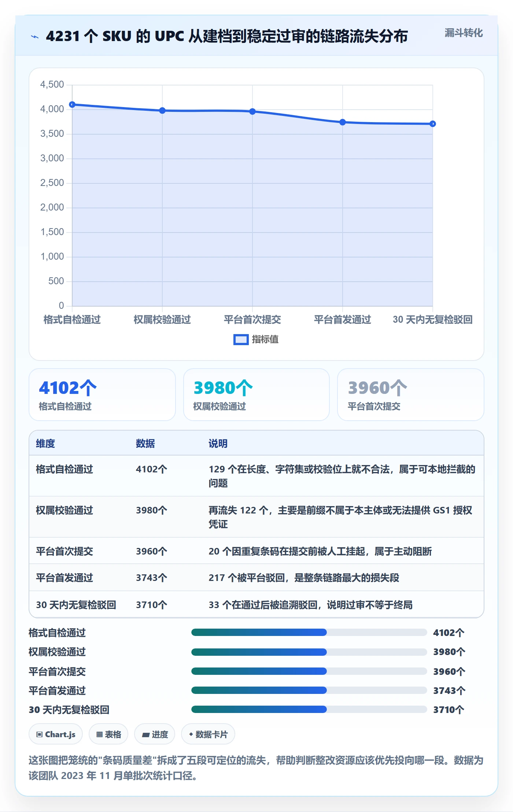Open the 4102个 格式自检通过 data card
The height and width of the screenshot is (812, 513).
click(x=102, y=395)
